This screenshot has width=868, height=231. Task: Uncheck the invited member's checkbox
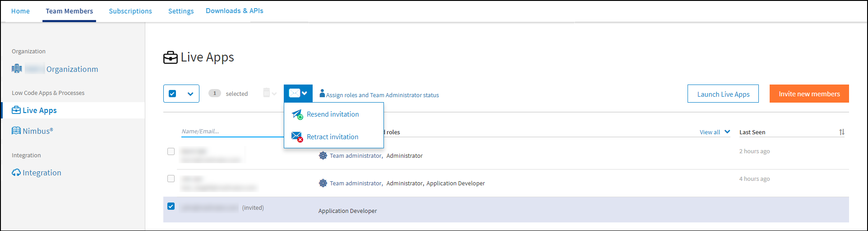171,206
